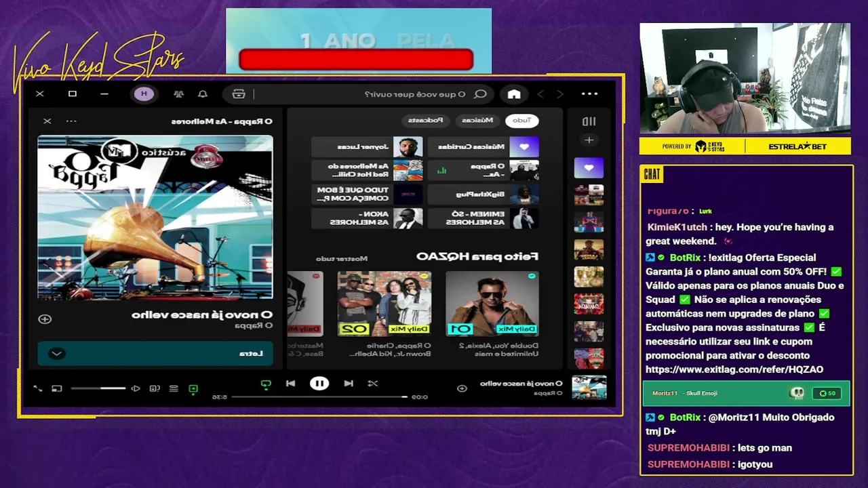Image resolution: width=868 pixels, height=488 pixels.
Task: Open the notifications bell
Action: (202, 94)
